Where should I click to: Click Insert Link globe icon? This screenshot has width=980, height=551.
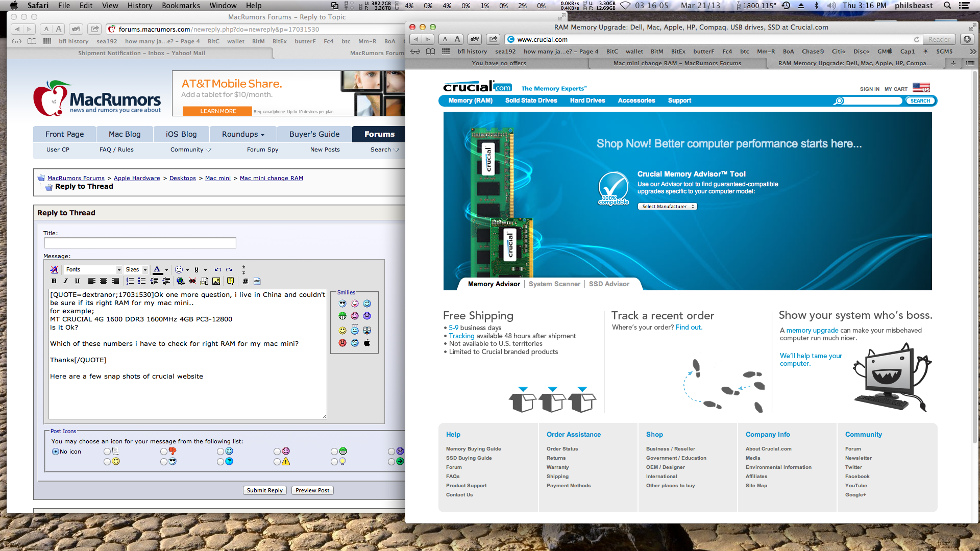tap(180, 281)
